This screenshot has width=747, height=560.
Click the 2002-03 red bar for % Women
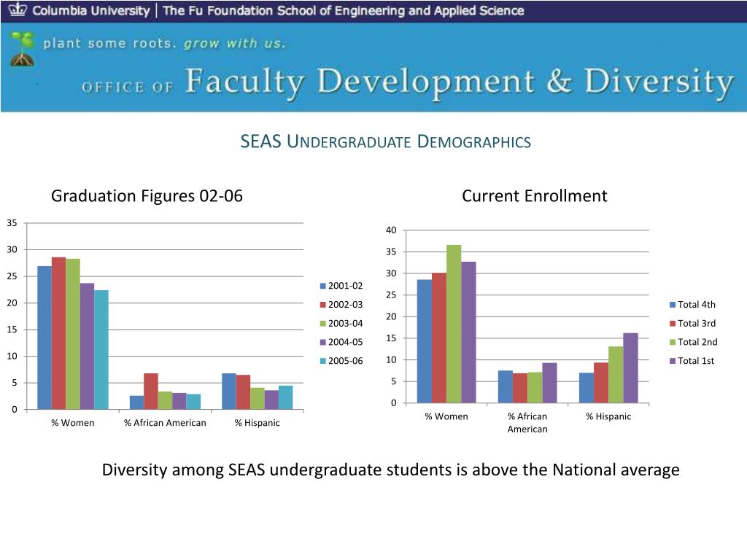(x=58, y=333)
